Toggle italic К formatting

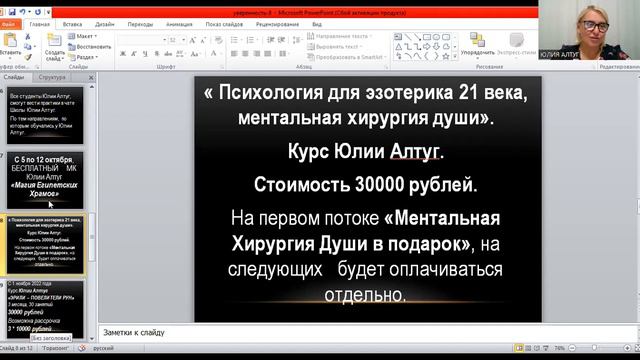pyautogui.click(x=133, y=54)
